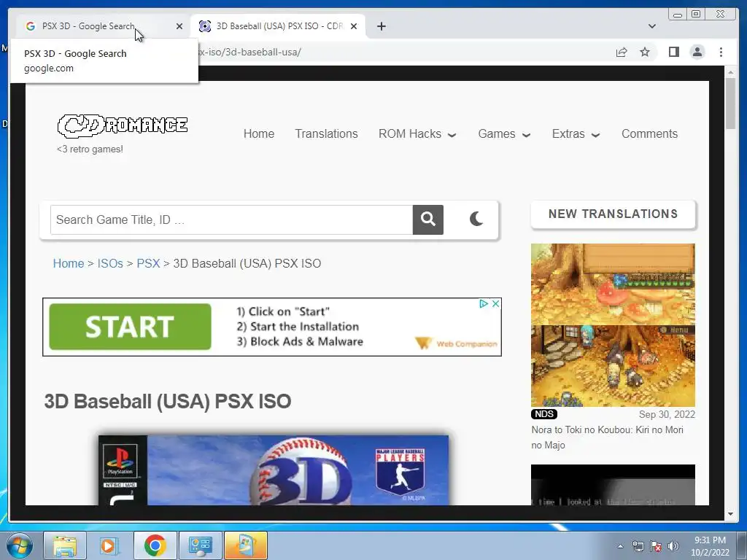Screen dimensions: 747x560
Task: Follow the Home breadcrumb link
Action: 68,263
